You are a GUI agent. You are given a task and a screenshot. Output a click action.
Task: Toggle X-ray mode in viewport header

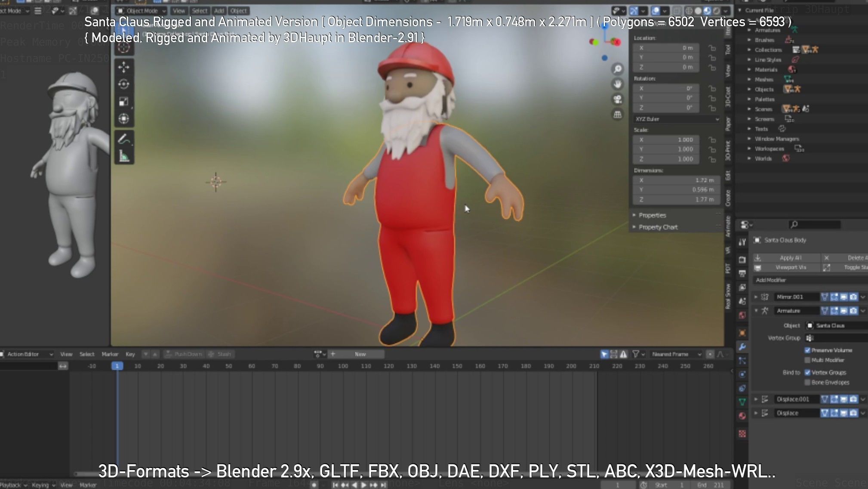point(677,11)
